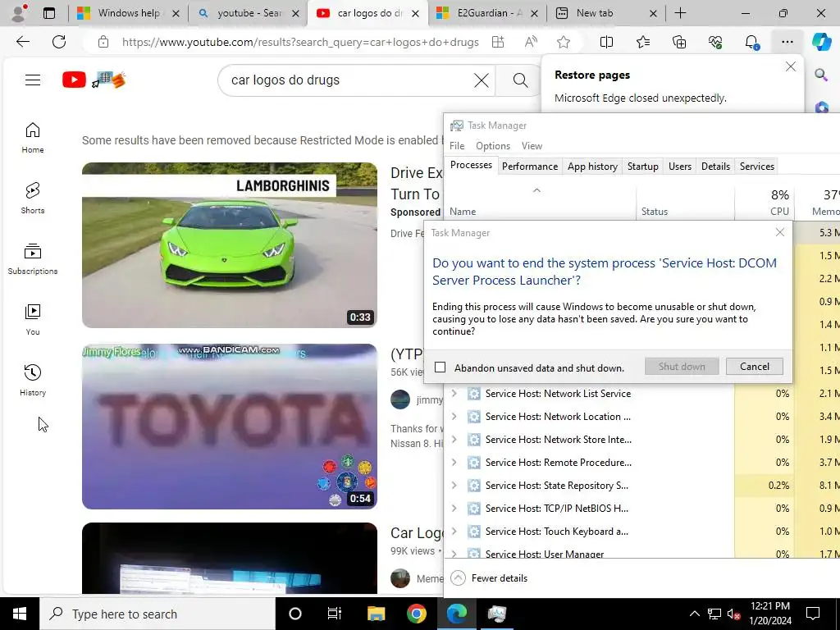Switch to Services tab

(x=757, y=167)
